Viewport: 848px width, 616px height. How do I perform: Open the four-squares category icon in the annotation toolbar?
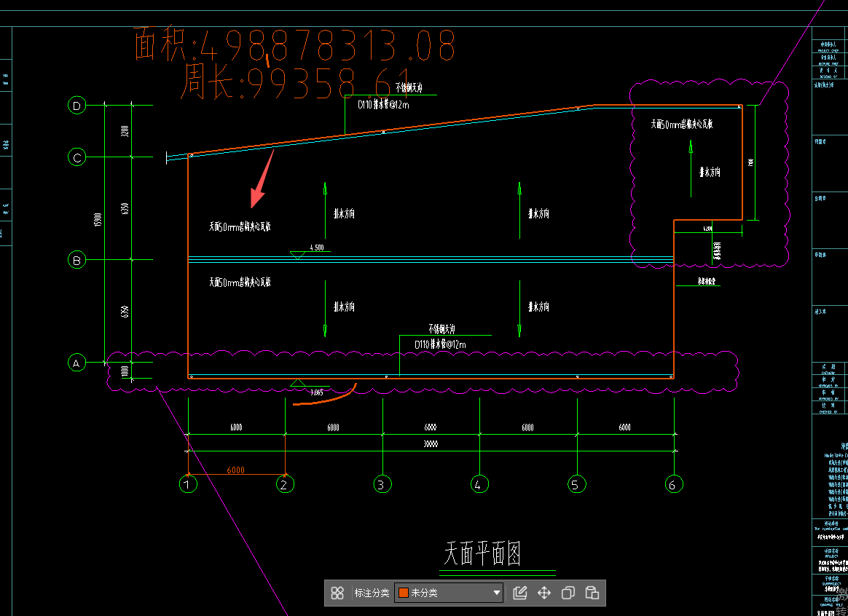click(337, 593)
